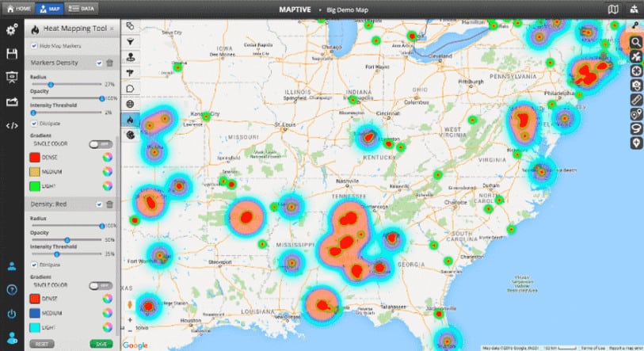Select the ruler distance measurement tool

point(635,99)
